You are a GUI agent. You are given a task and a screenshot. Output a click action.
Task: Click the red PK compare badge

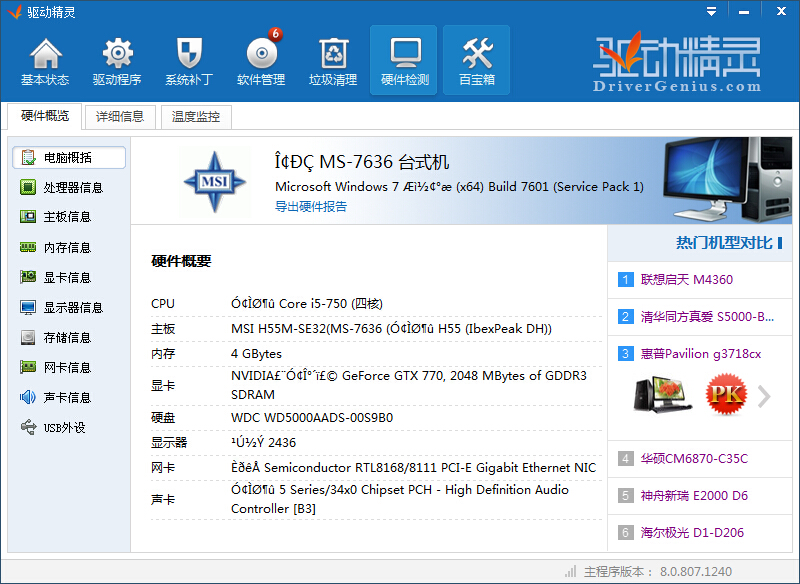[726, 394]
